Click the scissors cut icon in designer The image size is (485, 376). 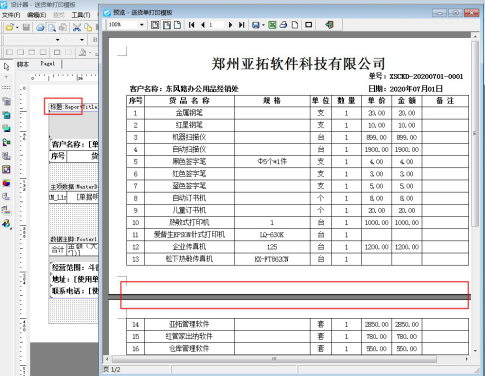(77, 27)
